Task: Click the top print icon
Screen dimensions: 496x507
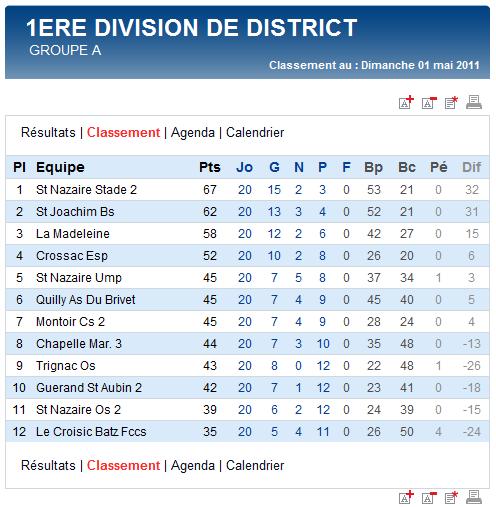Action: 474,102
